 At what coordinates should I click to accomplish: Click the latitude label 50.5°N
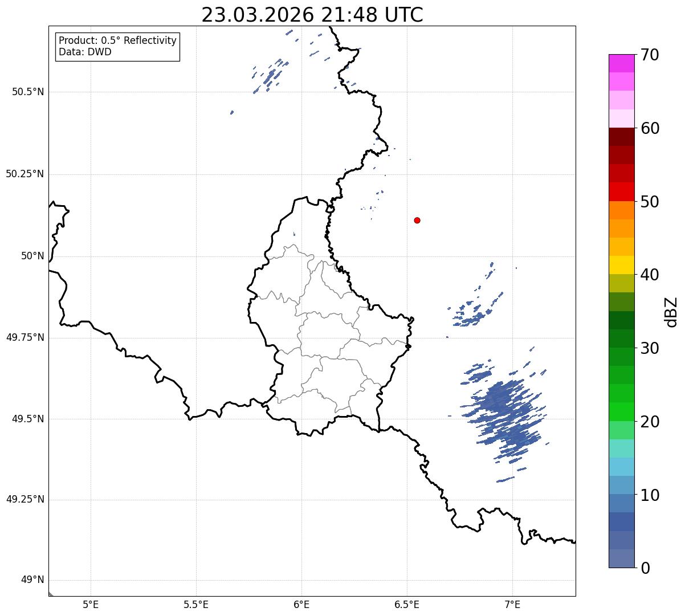28,92
